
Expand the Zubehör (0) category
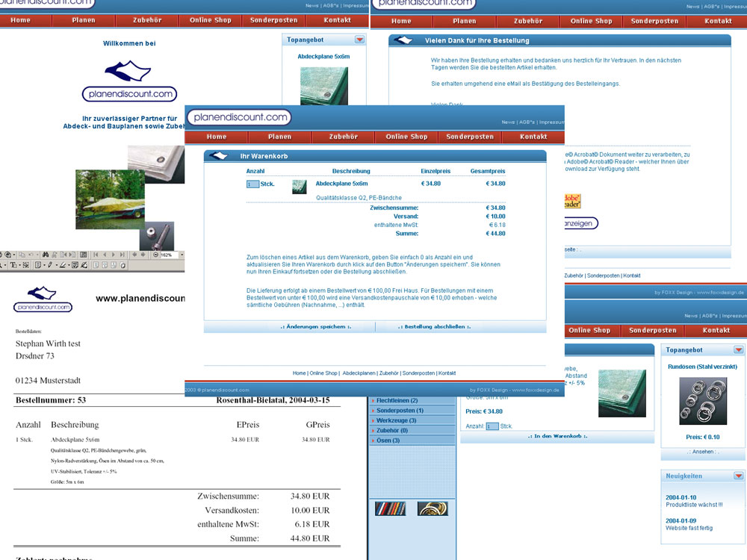click(412, 431)
